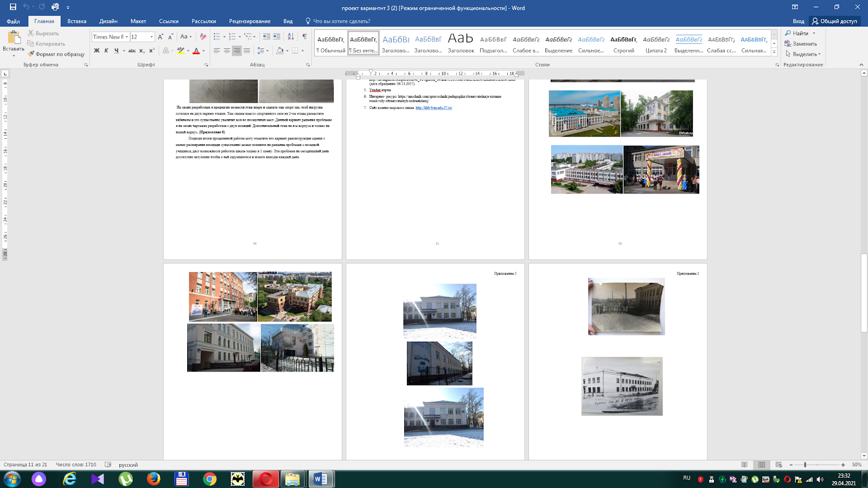Toggle subscript formatting

tap(142, 50)
